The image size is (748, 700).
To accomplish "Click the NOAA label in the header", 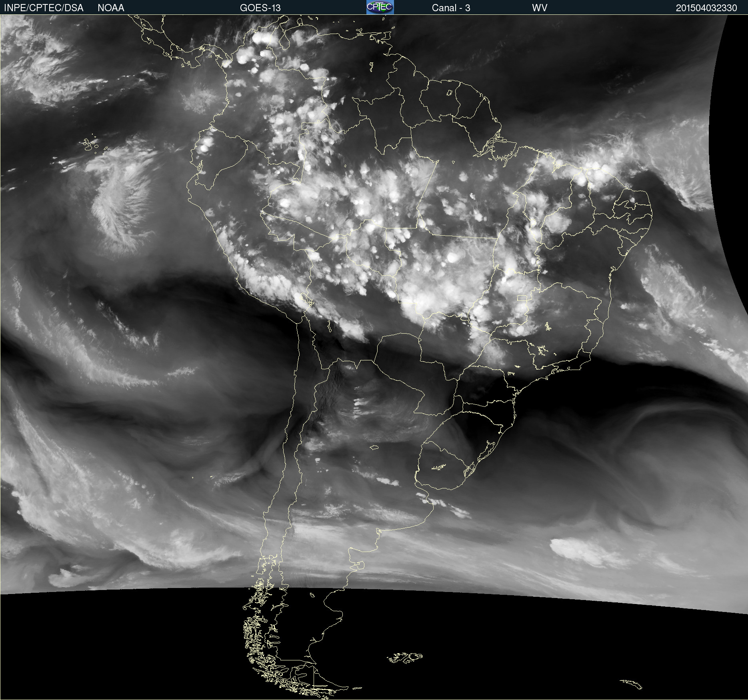I will (x=111, y=8).
